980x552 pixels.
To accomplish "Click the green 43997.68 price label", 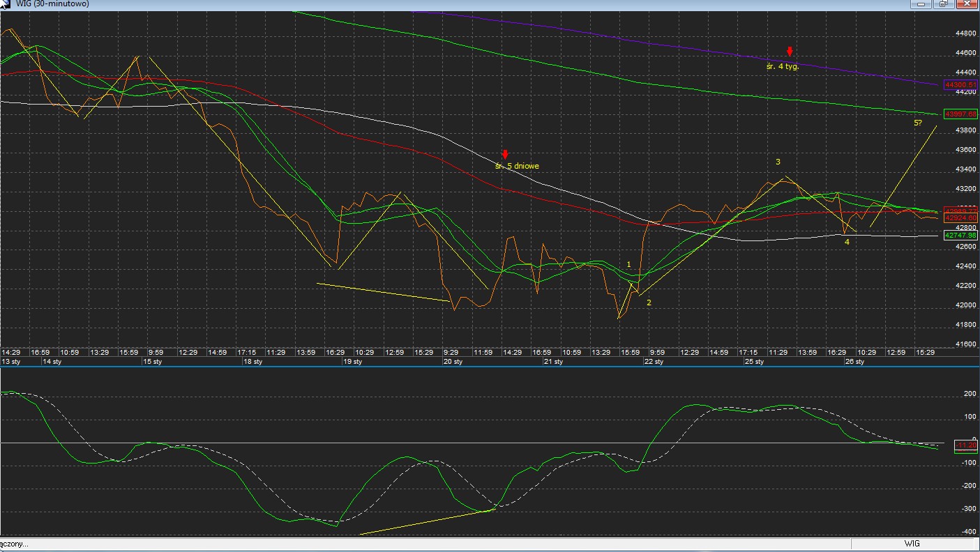I will click(960, 114).
